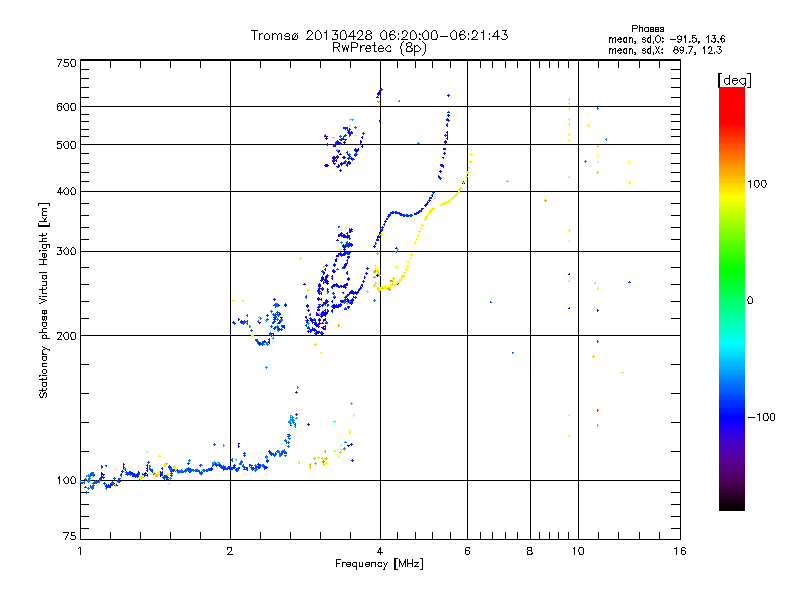Click the x-axis tick label '4'
This screenshot has width=800, height=600.
tap(380, 551)
